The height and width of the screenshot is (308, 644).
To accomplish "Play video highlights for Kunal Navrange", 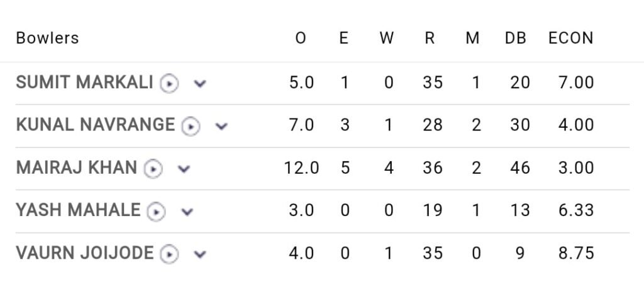I will [x=191, y=126].
